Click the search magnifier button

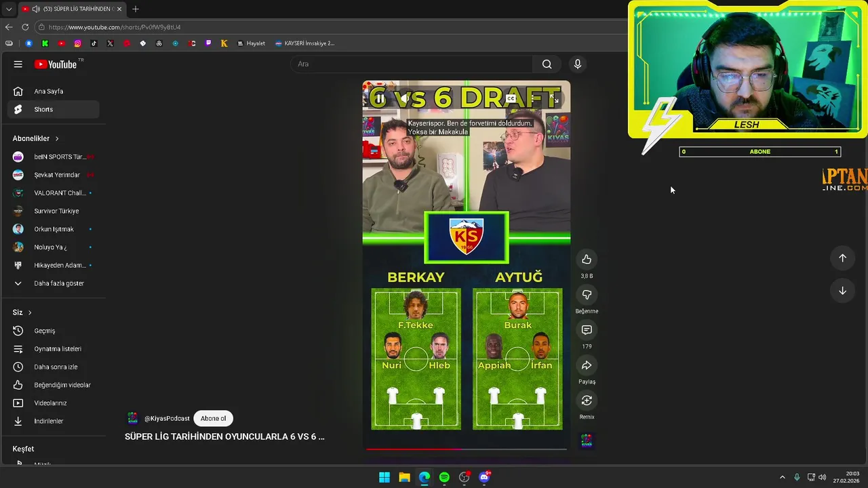pos(547,64)
